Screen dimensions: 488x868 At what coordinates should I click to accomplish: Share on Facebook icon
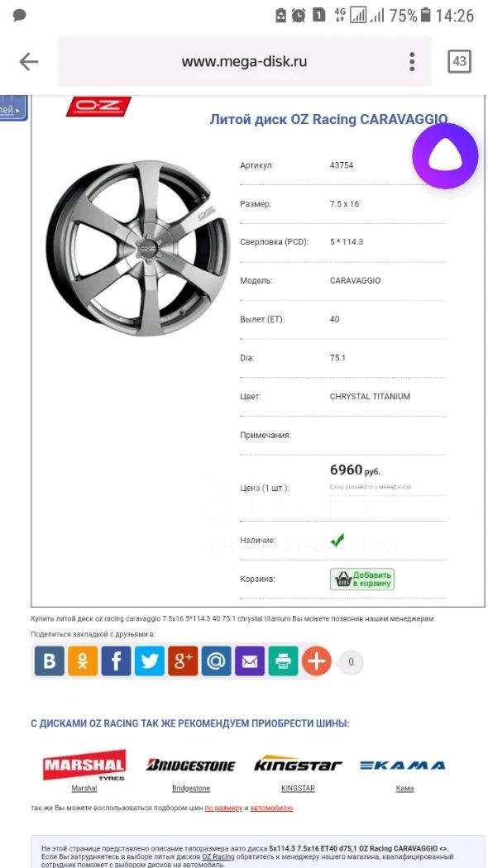pos(117,661)
